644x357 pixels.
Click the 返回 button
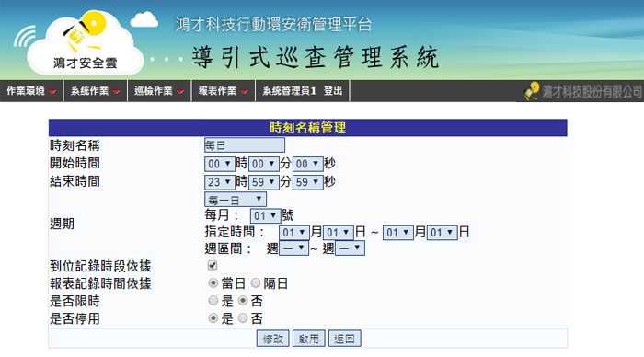pyautogui.click(x=344, y=339)
